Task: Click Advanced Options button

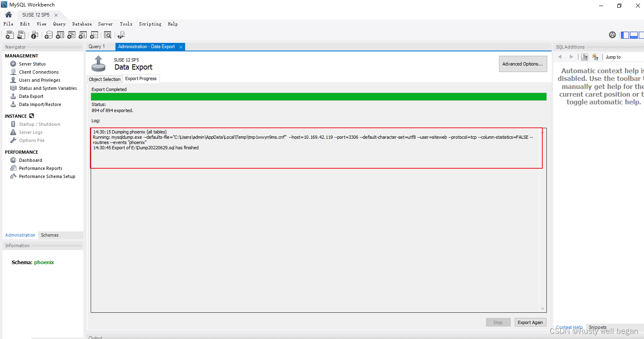Action: (x=523, y=64)
